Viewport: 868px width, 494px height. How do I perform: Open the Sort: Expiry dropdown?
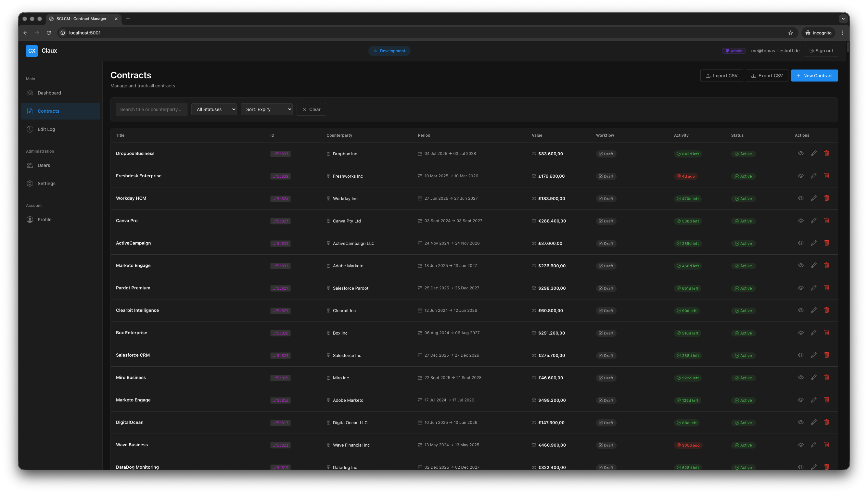pyautogui.click(x=266, y=109)
